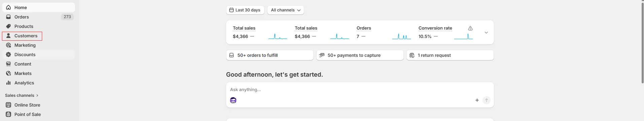Click the Orders sparkline chart

pos(401,36)
